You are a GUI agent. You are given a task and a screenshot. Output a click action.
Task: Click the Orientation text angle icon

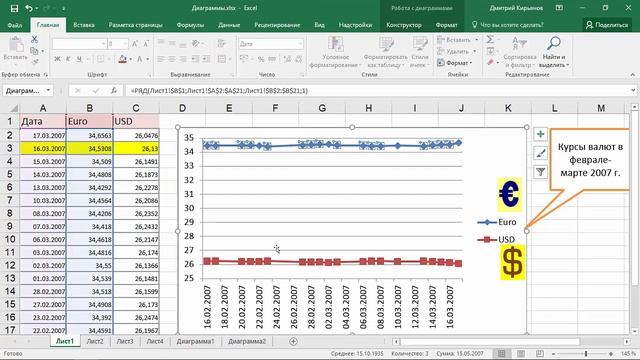(x=196, y=43)
